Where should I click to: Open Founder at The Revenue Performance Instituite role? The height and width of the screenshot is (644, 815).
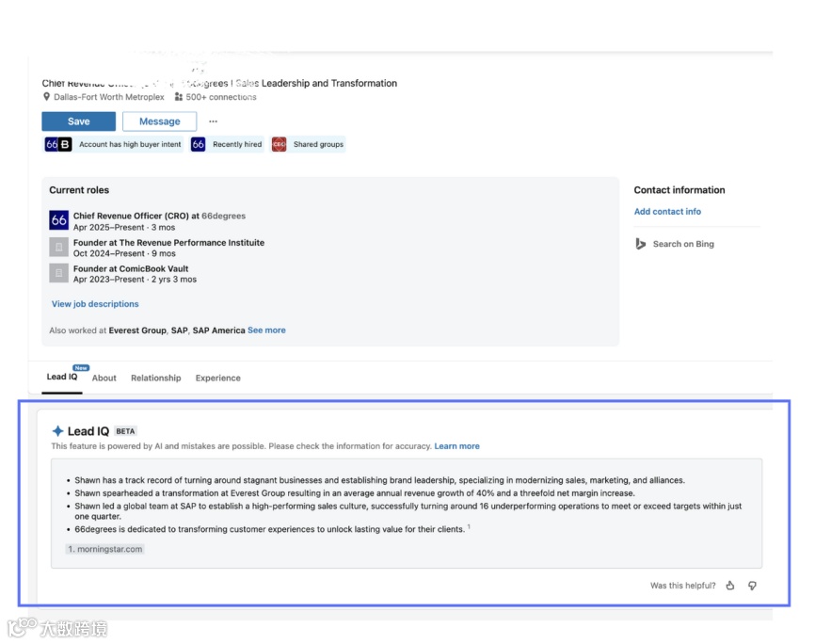168,242
